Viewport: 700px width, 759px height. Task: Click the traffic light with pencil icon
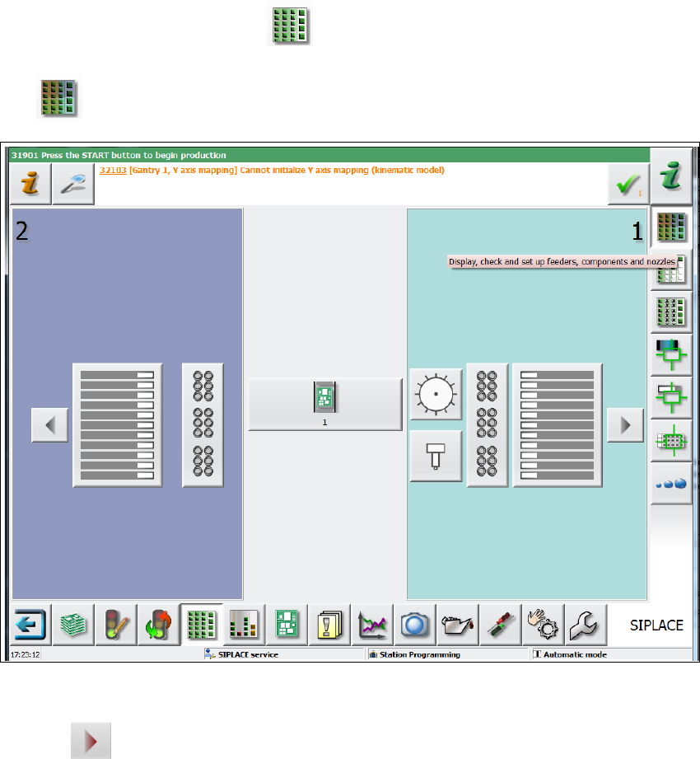[x=116, y=625]
